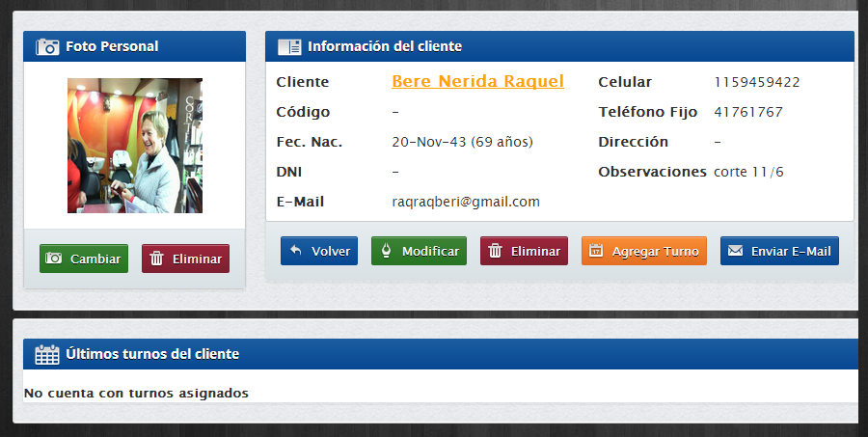Viewport: 868px width, 437px height.
Task: Select the email address raqraqberi@gmail.com
Action: tap(466, 202)
